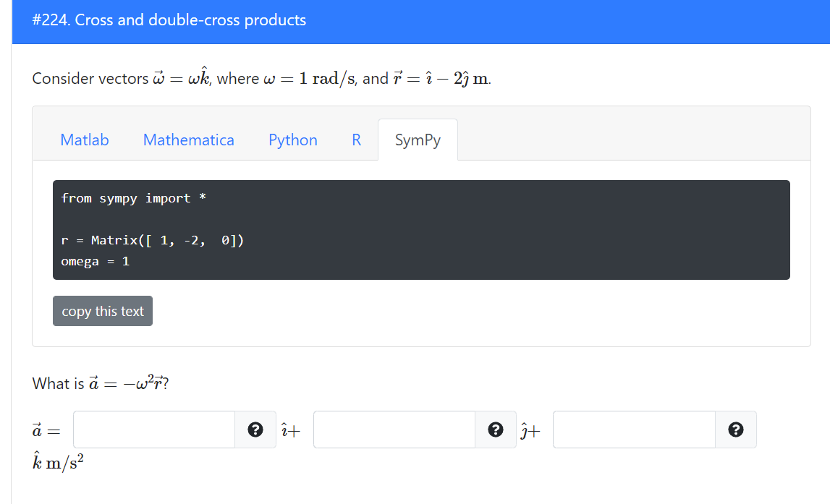Select the Python tab

tap(292, 140)
